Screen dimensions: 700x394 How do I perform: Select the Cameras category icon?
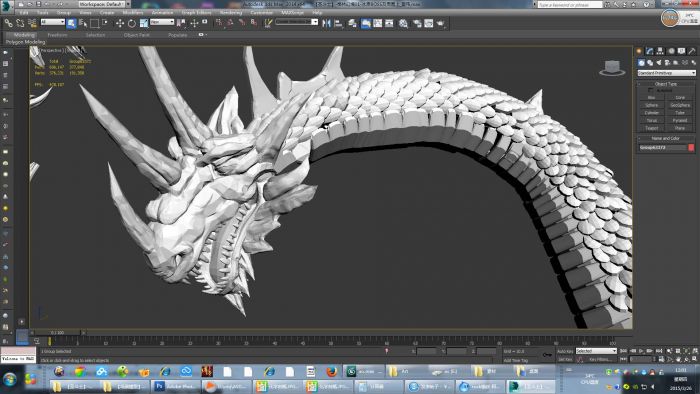click(667, 63)
